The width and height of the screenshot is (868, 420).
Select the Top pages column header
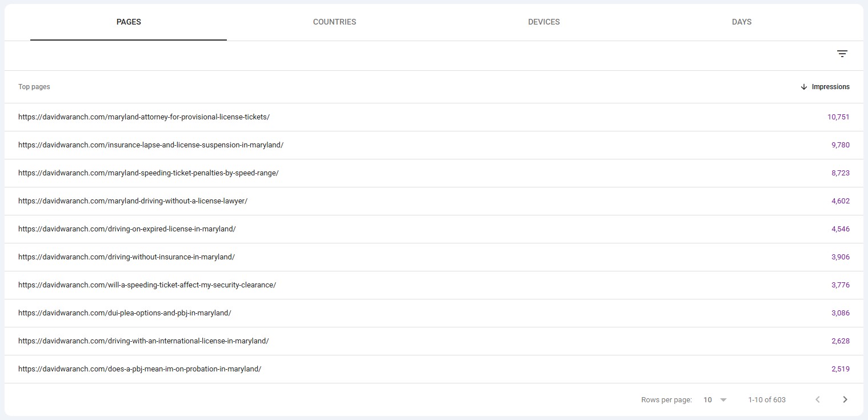point(34,87)
